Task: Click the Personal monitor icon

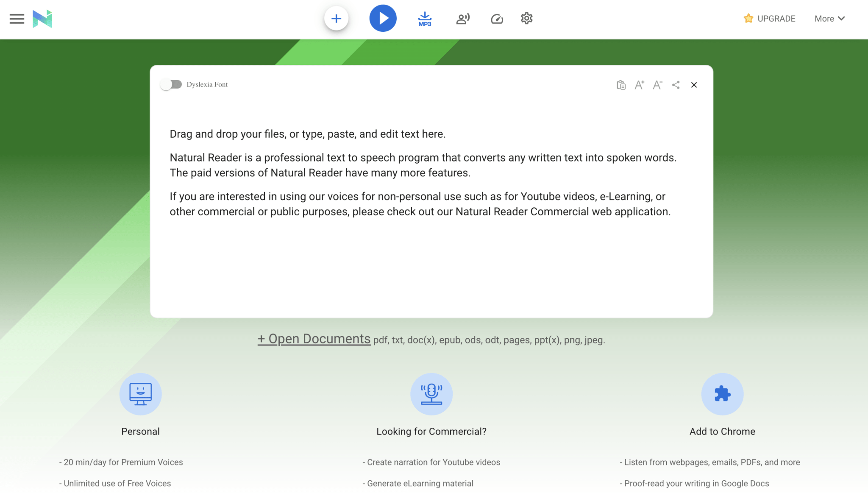Action: [141, 394]
